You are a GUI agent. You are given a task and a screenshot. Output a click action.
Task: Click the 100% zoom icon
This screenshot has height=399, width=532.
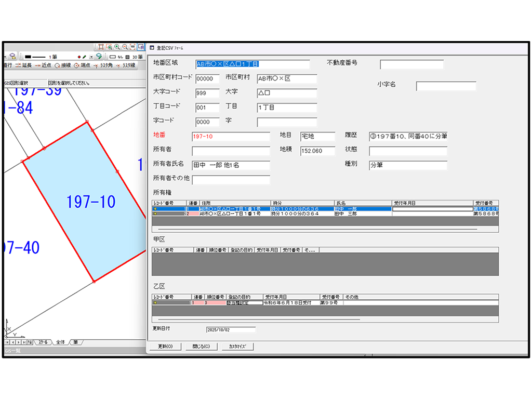132,47
